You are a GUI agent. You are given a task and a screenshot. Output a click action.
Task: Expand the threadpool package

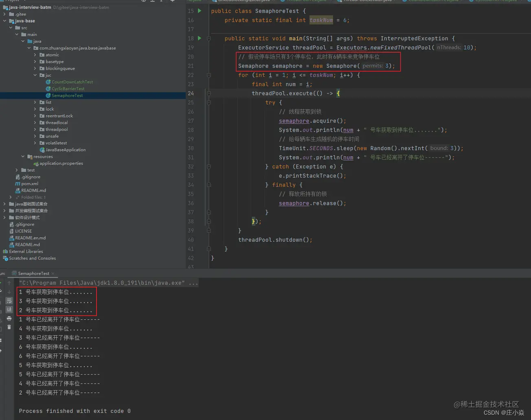[35, 130]
